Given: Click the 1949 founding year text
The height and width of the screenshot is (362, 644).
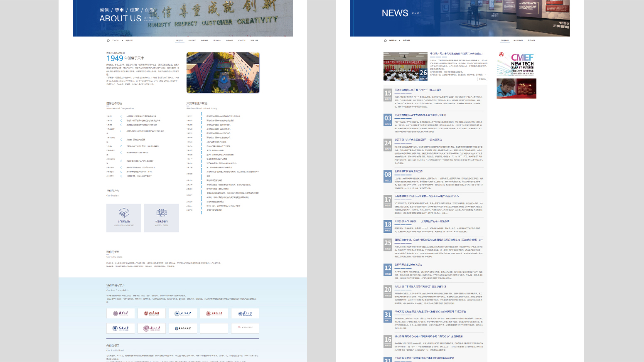Looking at the screenshot, I should click(x=115, y=59).
